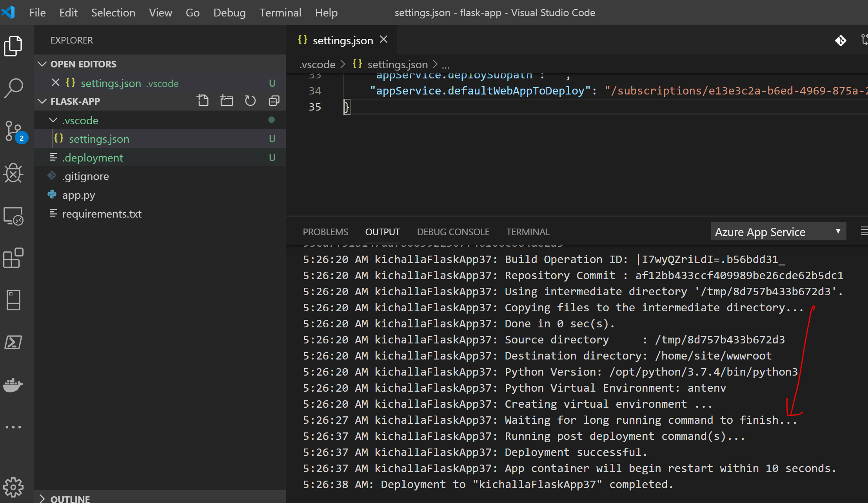868x503 pixels.
Task: Open the Extensions view
Action: point(14,258)
